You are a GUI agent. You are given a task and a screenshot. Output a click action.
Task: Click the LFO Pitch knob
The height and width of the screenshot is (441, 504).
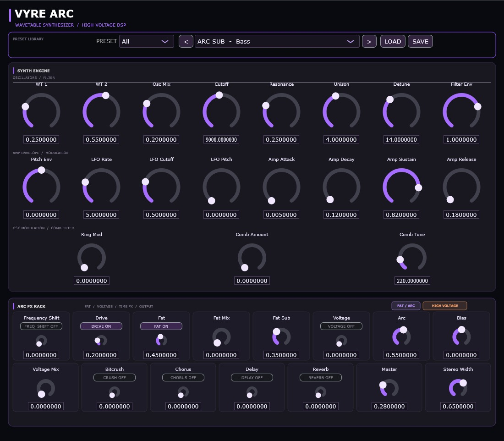point(221,187)
